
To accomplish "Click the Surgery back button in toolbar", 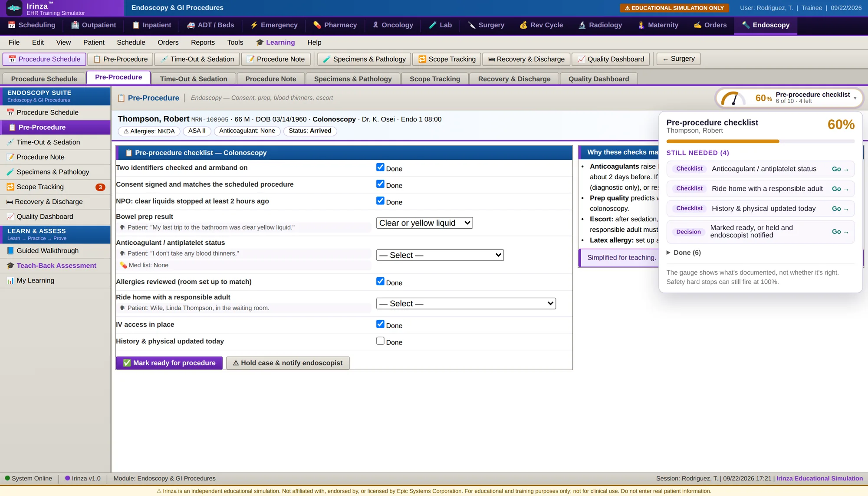I will [678, 59].
